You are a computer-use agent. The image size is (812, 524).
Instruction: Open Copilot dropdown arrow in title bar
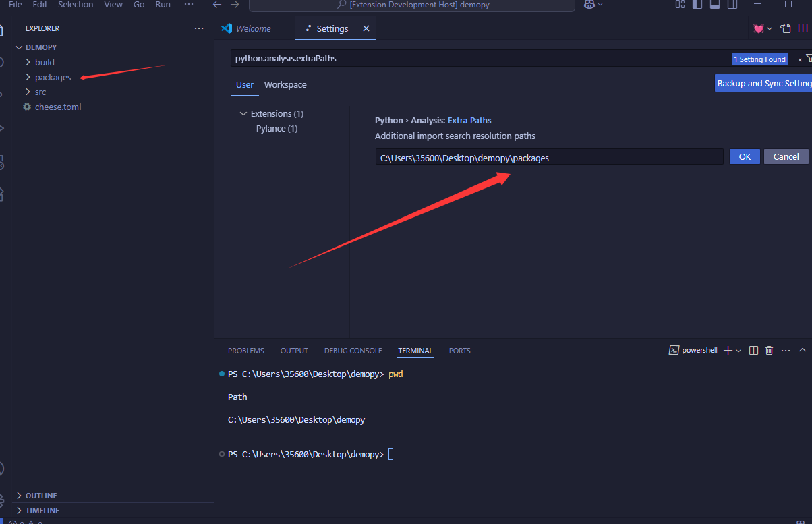(600, 4)
